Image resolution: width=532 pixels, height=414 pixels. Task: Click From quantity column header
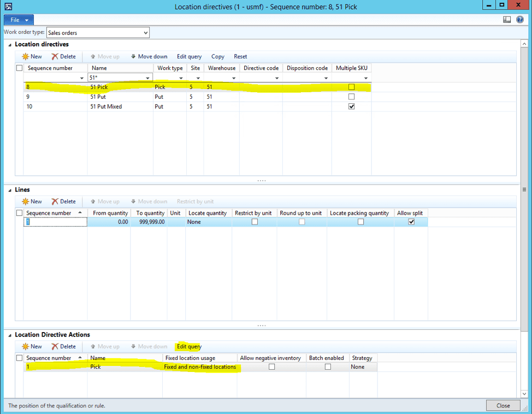(x=110, y=213)
